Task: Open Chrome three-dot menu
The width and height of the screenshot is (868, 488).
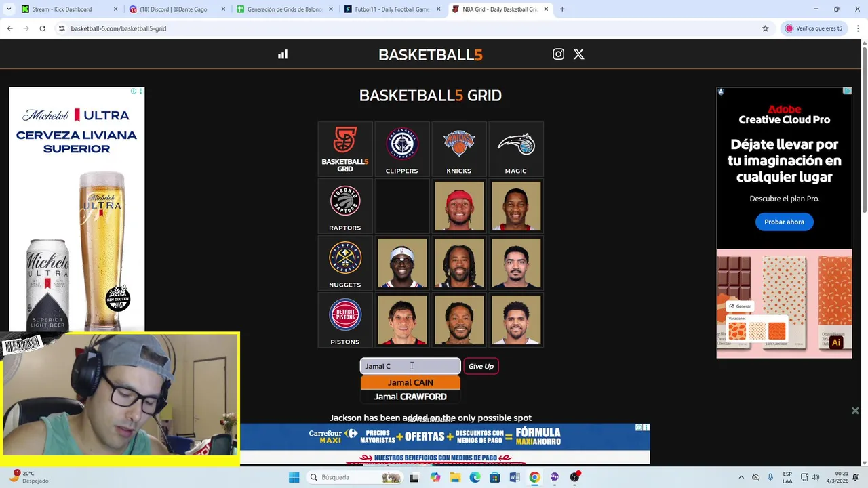Action: click(x=858, y=28)
